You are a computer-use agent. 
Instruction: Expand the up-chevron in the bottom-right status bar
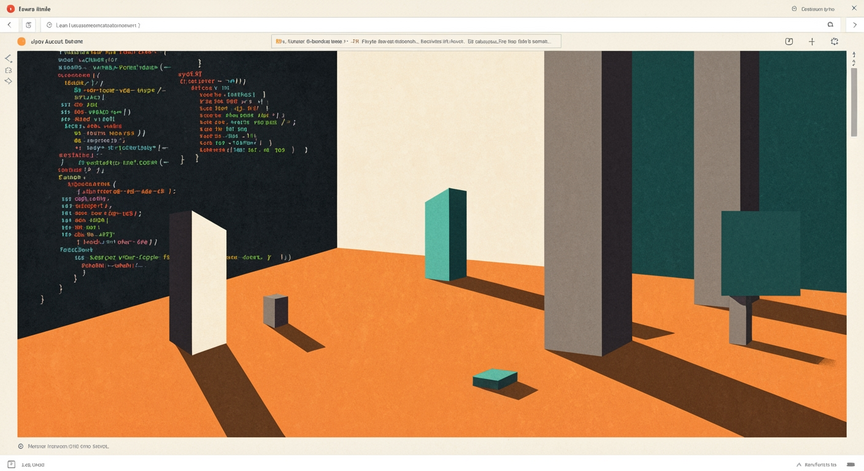799,465
